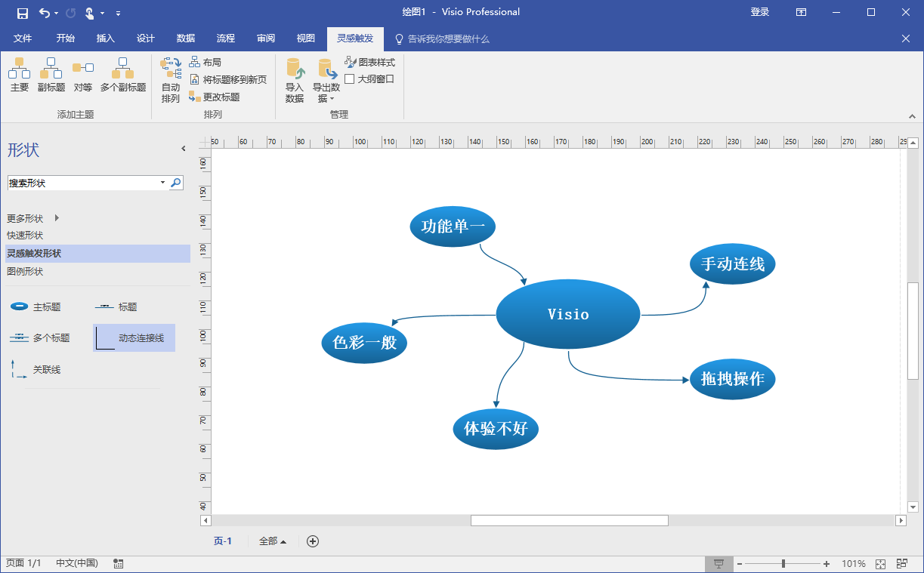This screenshot has height=573, width=924.
Task: Select the 关联线 association line shape
Action: pos(36,370)
